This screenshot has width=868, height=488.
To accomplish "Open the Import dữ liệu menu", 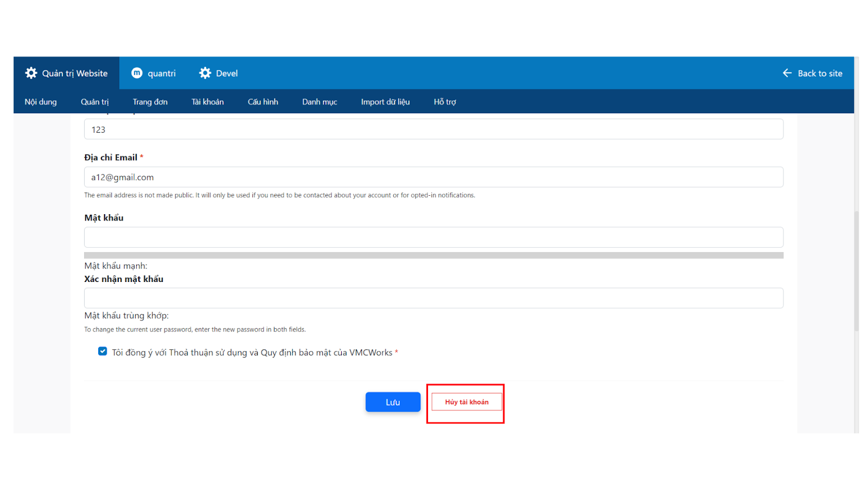I will coord(385,102).
